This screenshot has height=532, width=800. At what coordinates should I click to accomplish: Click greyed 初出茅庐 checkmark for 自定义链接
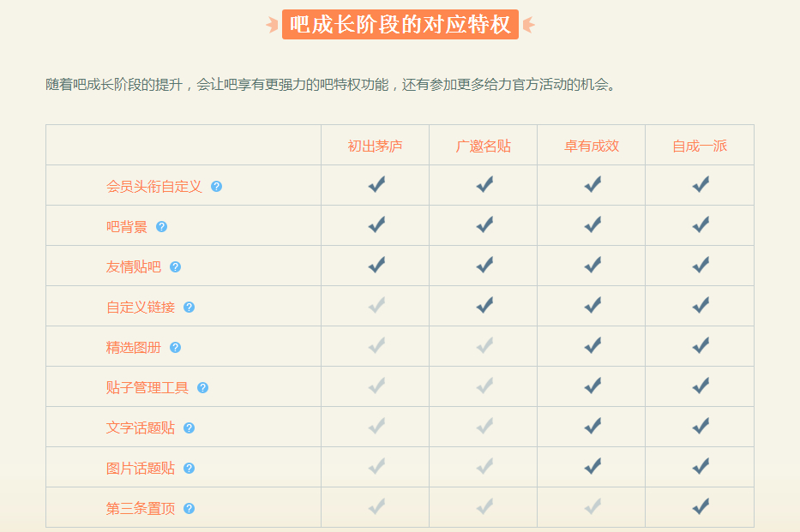pos(376,305)
